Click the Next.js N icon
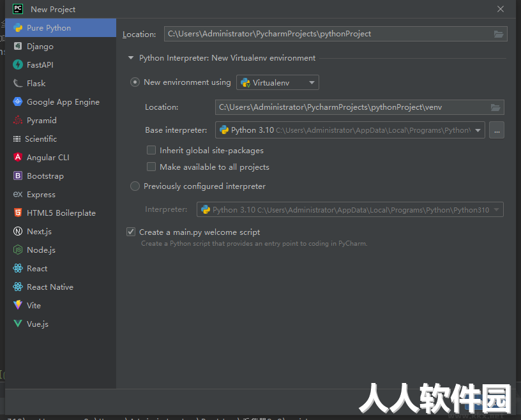Screen dimensions: 521x420 tap(18, 231)
